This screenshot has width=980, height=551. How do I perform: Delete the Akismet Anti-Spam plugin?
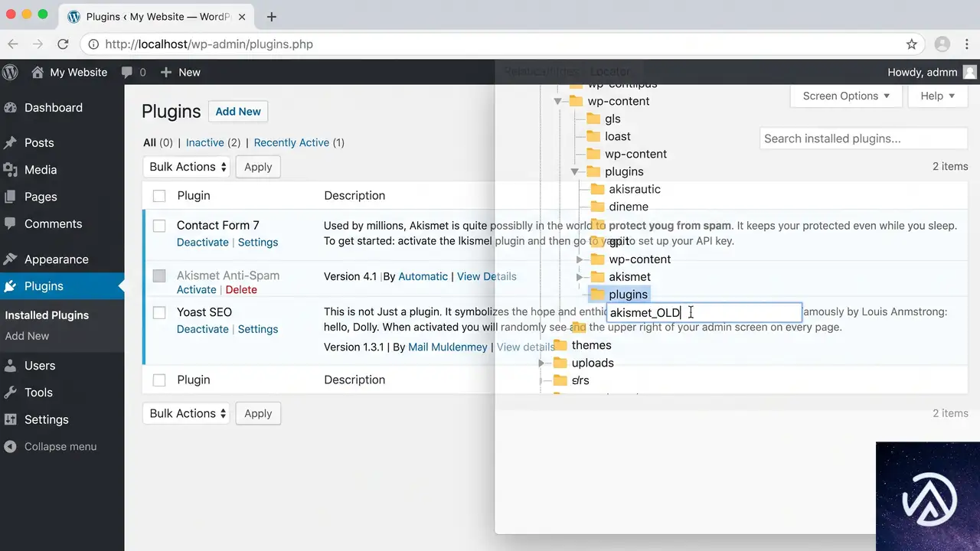coord(241,290)
